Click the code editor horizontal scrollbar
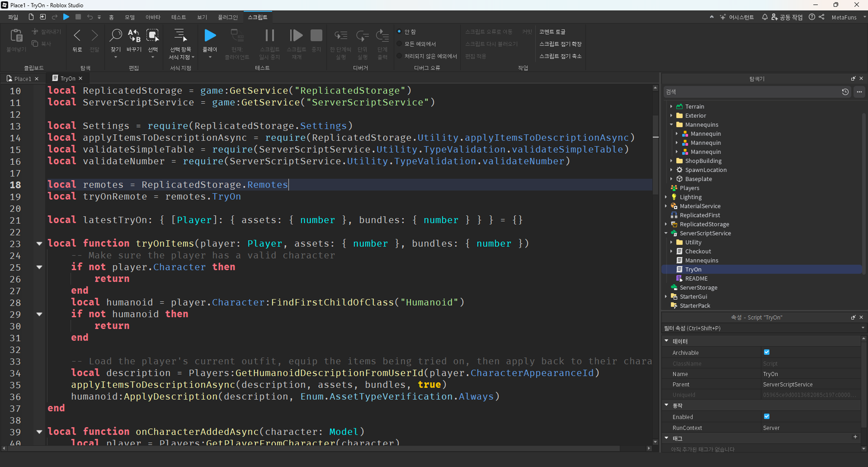Image resolution: width=868 pixels, height=467 pixels. [x=313, y=448]
